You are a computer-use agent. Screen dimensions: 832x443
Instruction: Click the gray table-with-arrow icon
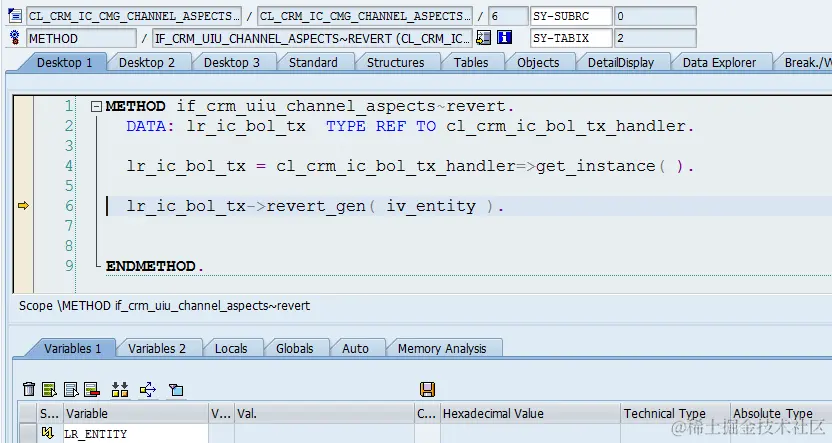tap(71, 389)
